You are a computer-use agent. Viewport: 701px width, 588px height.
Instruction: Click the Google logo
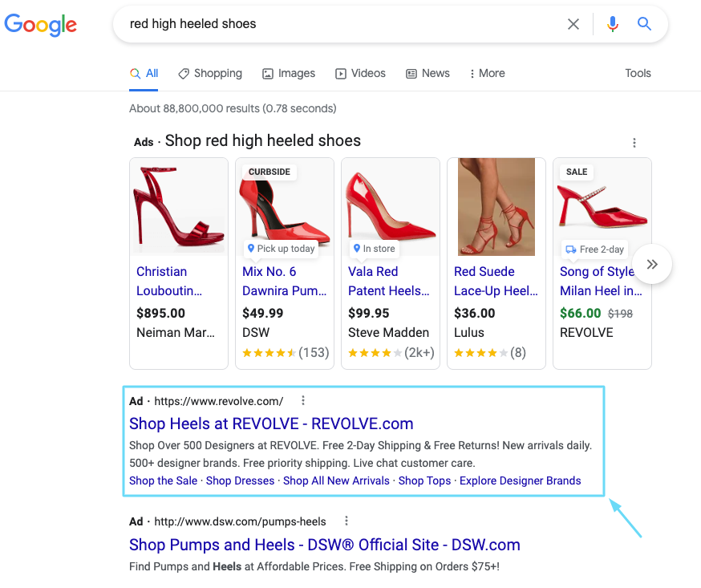[x=41, y=24]
